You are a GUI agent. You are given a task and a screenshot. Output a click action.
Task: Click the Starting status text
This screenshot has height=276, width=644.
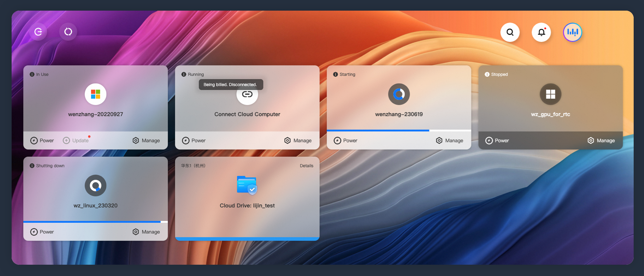pos(348,74)
